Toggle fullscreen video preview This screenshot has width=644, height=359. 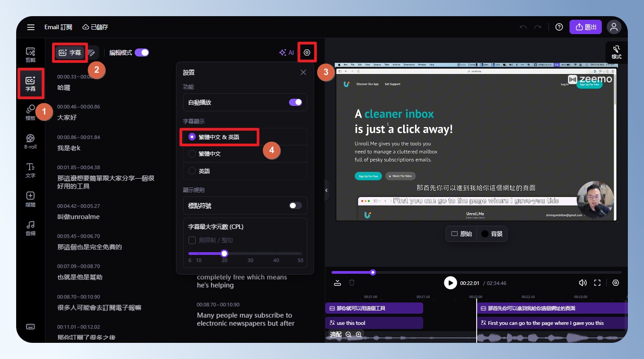click(597, 283)
